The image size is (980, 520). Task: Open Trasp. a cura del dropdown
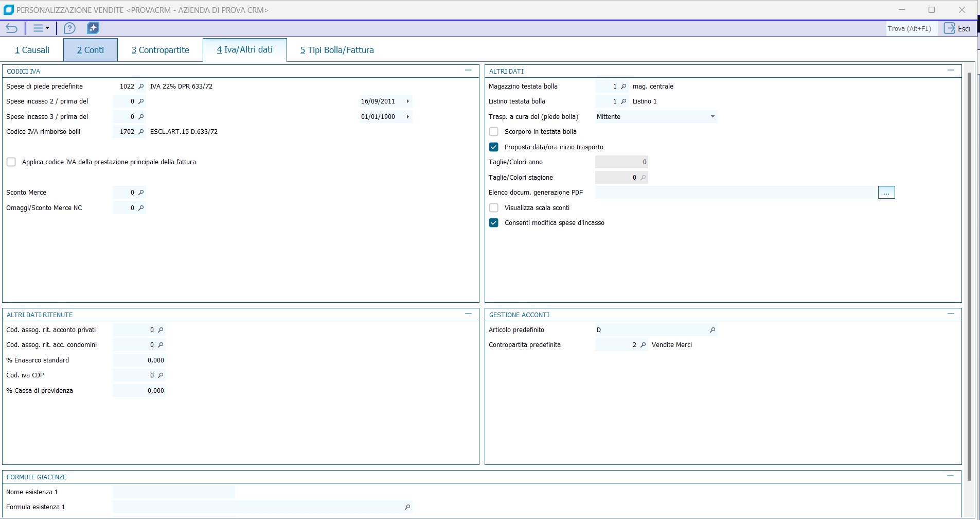(x=712, y=117)
